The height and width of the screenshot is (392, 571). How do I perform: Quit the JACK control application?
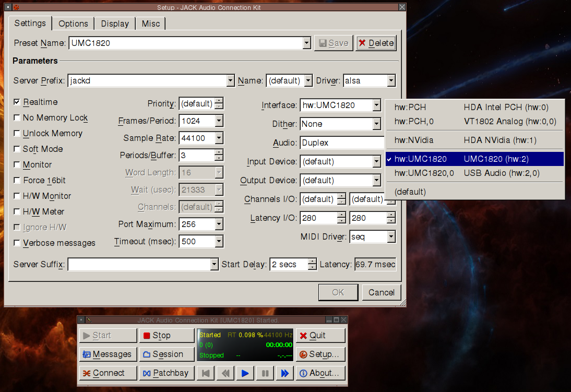point(320,336)
